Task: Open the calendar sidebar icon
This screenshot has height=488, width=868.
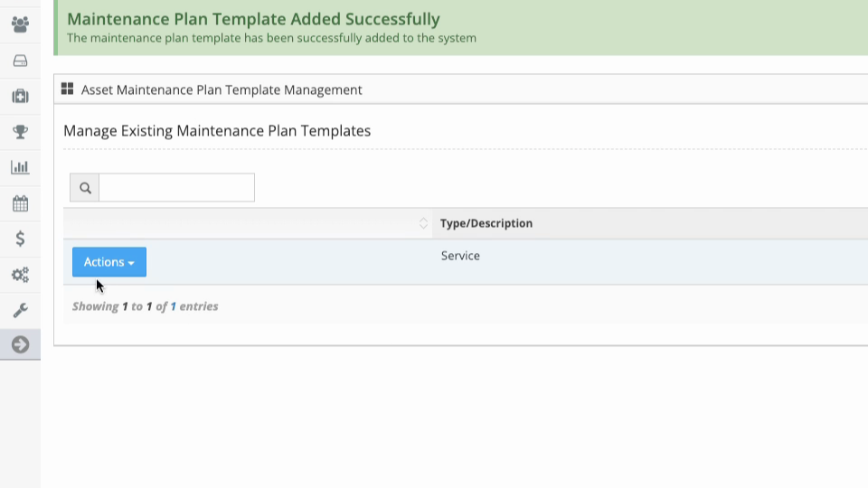Action: coord(21,203)
